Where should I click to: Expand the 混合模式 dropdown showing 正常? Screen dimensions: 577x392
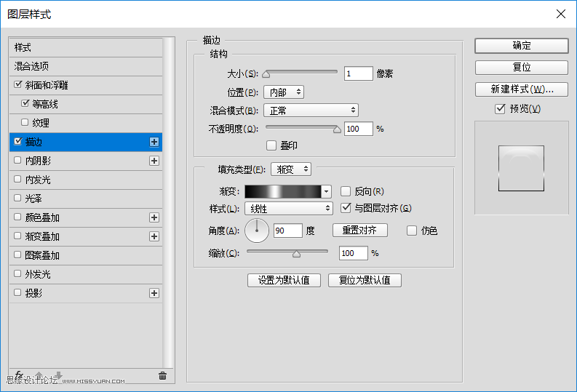(x=311, y=111)
